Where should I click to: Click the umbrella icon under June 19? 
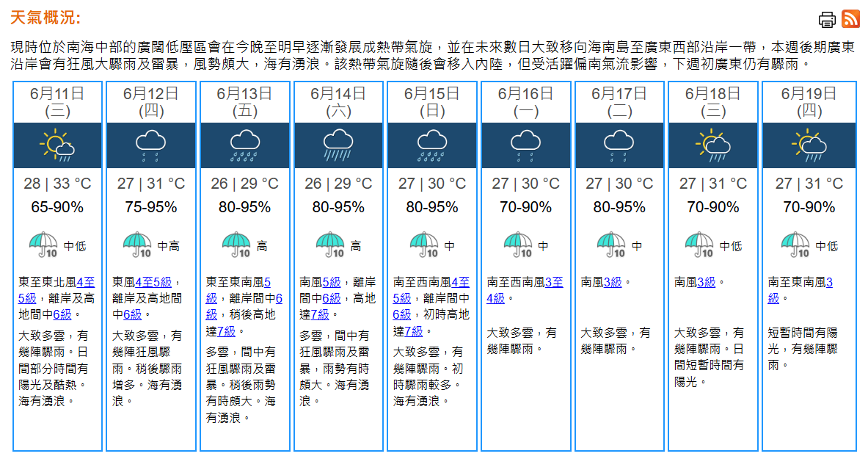tap(795, 245)
